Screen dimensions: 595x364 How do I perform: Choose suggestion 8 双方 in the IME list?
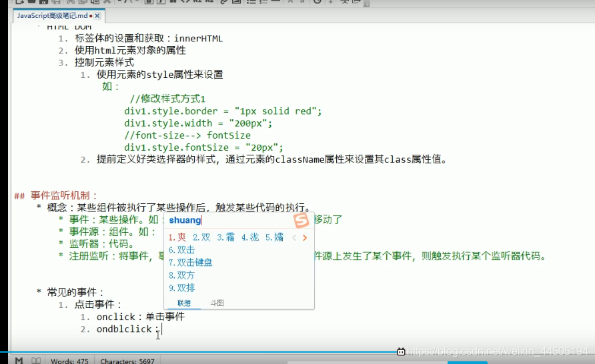click(181, 275)
